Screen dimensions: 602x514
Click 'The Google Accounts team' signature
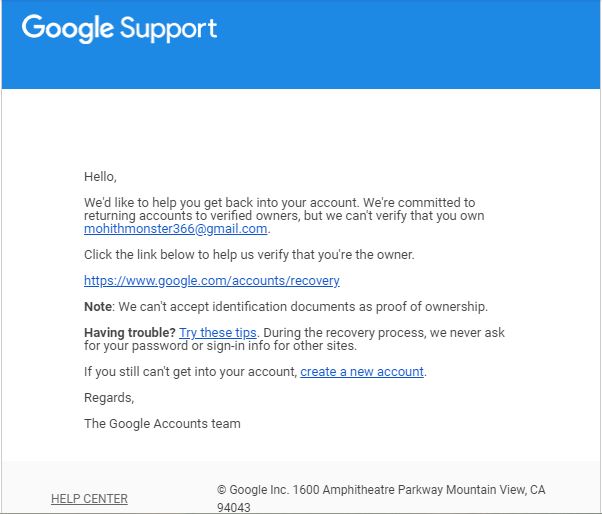(162, 423)
